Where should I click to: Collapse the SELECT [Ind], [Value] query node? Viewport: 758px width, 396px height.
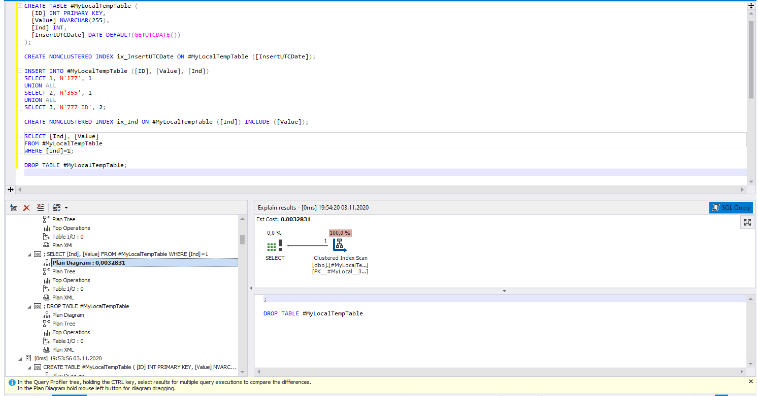click(x=29, y=254)
